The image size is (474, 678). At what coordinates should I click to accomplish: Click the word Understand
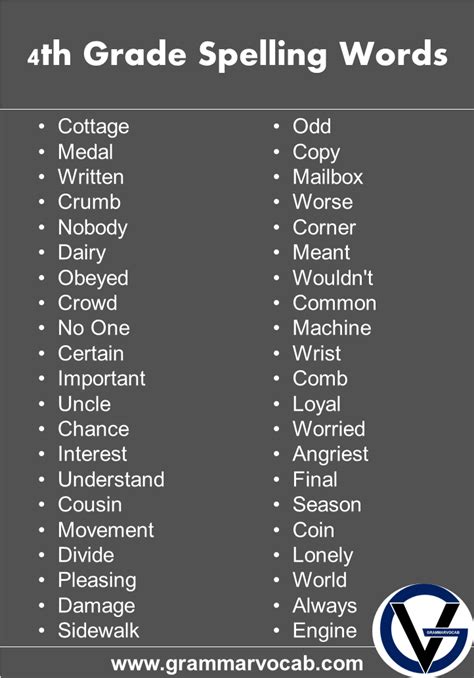111,480
